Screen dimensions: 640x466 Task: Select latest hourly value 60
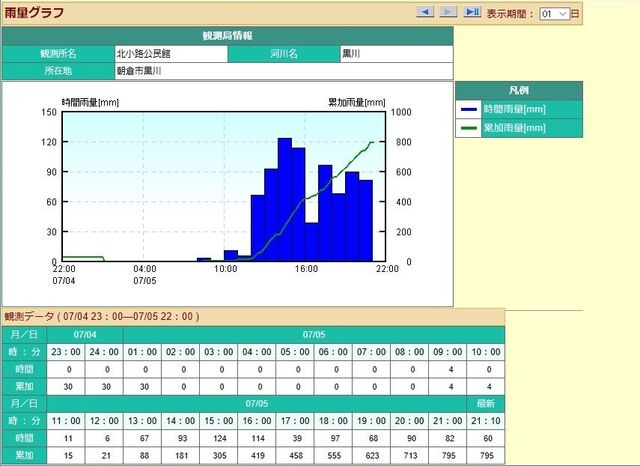(x=488, y=438)
